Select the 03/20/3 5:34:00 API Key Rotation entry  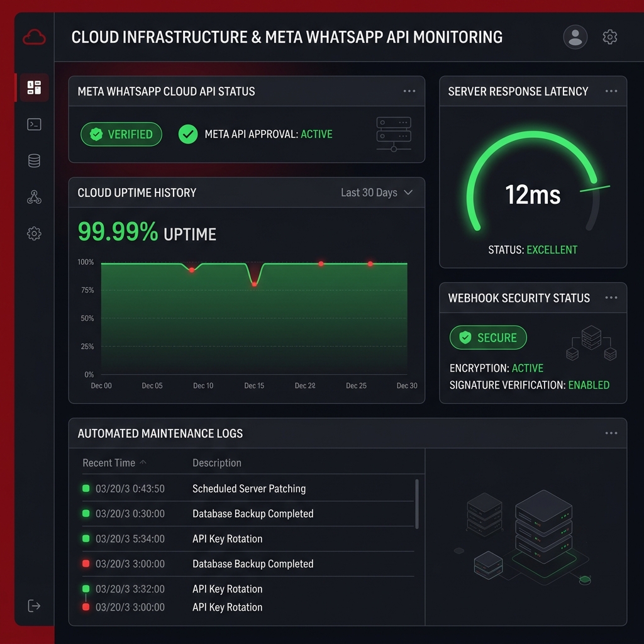tap(248, 539)
